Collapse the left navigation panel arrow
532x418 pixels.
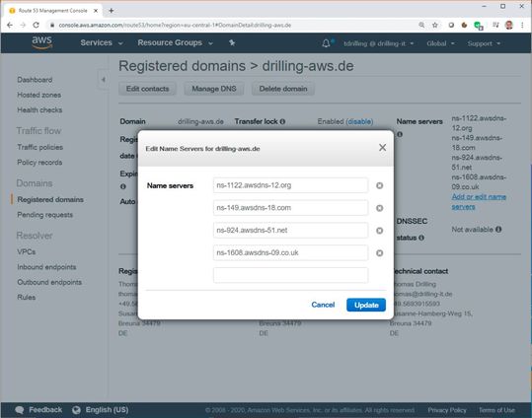point(103,80)
